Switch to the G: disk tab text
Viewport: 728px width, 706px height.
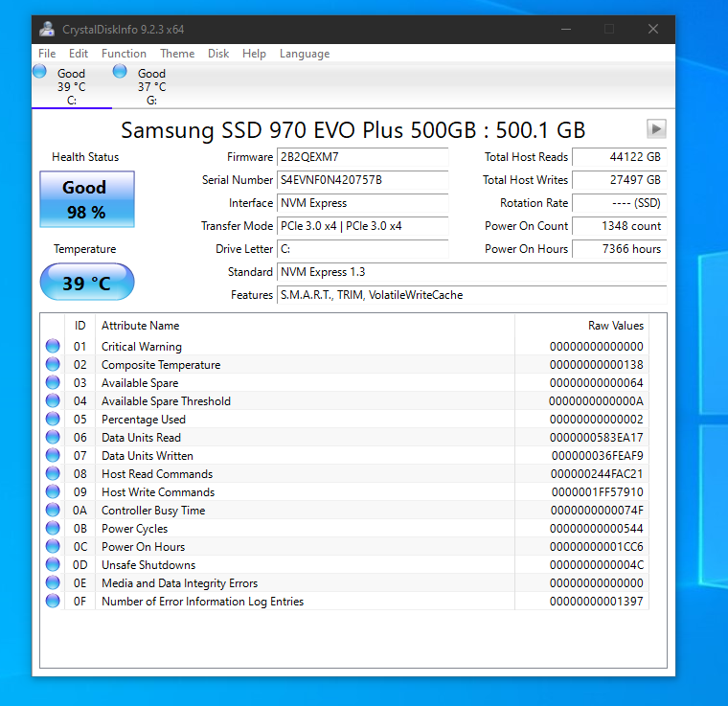coord(151,87)
